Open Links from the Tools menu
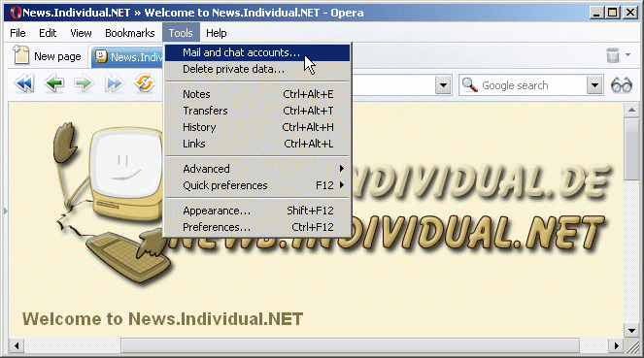Viewport: 644px width, 358px height. click(257, 144)
